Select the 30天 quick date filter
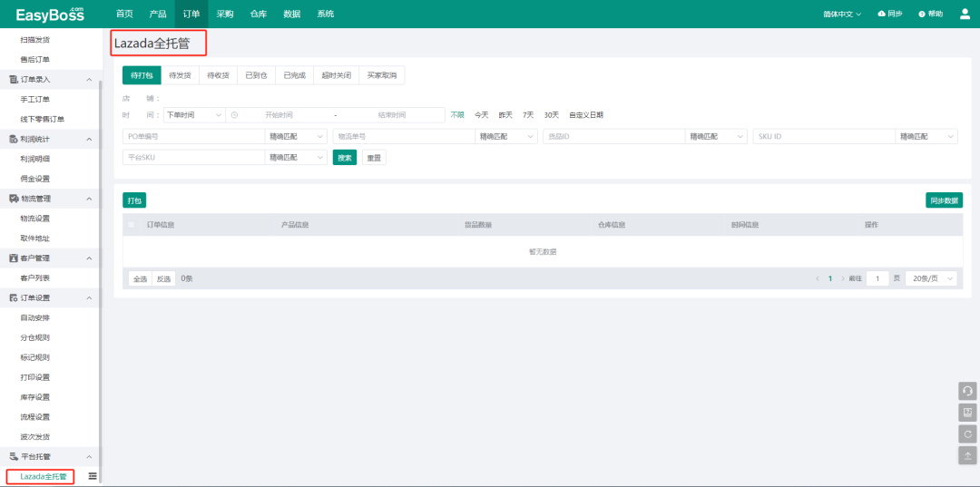980x487 pixels. click(552, 115)
